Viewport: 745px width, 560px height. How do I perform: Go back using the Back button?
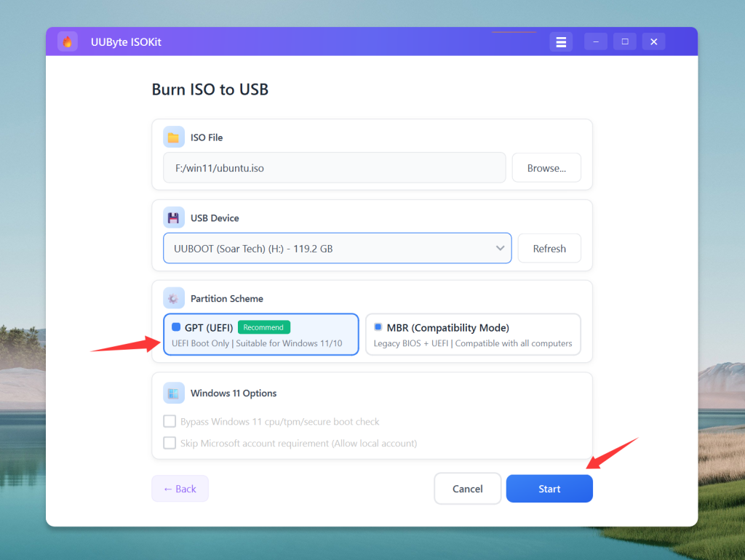(180, 489)
